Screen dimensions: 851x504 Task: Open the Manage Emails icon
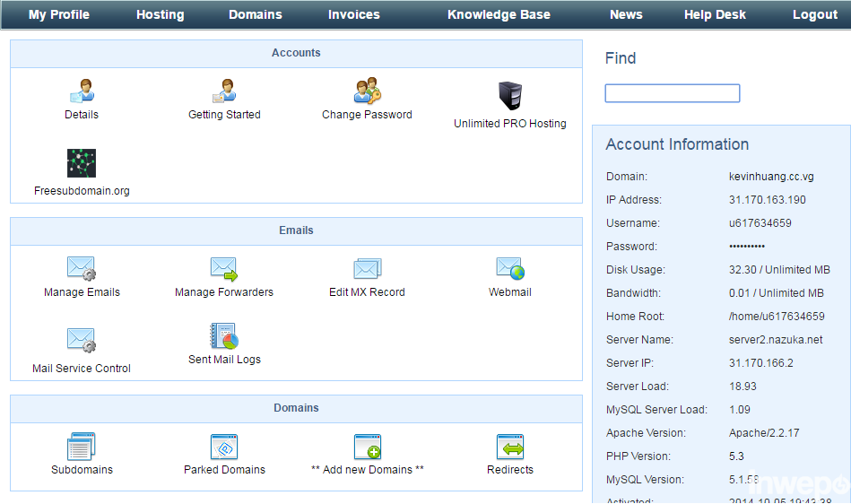point(82,269)
